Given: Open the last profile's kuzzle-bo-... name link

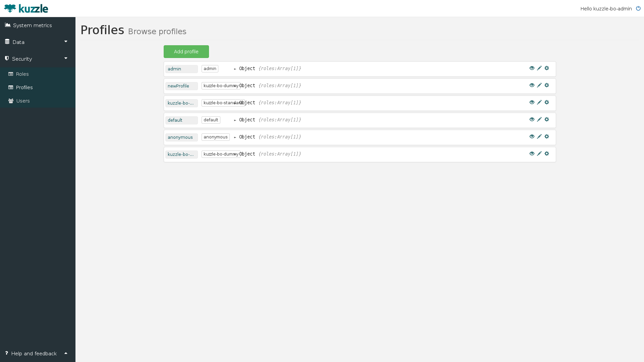Looking at the screenshot, I should (181, 155).
